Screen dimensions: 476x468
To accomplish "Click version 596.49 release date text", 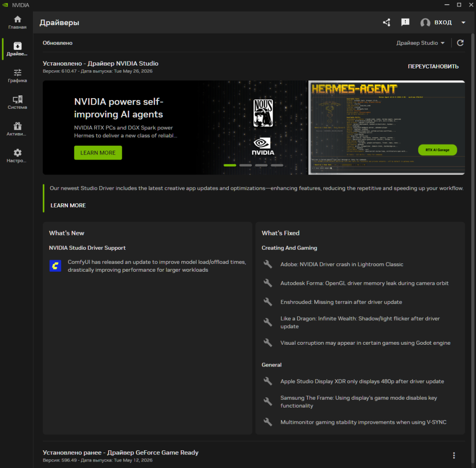I will (98, 461).
